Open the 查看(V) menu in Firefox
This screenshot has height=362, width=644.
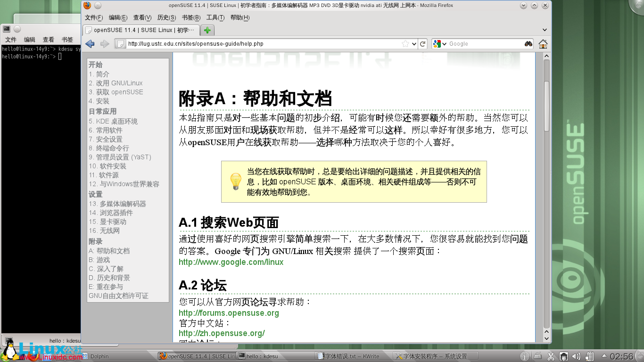point(142,18)
